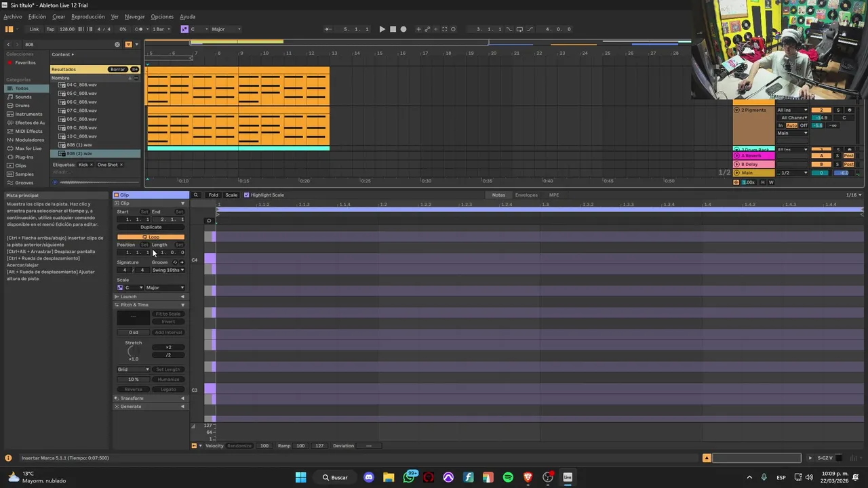Click the Duplicate button
This screenshot has height=488, width=868.
pyautogui.click(x=151, y=227)
